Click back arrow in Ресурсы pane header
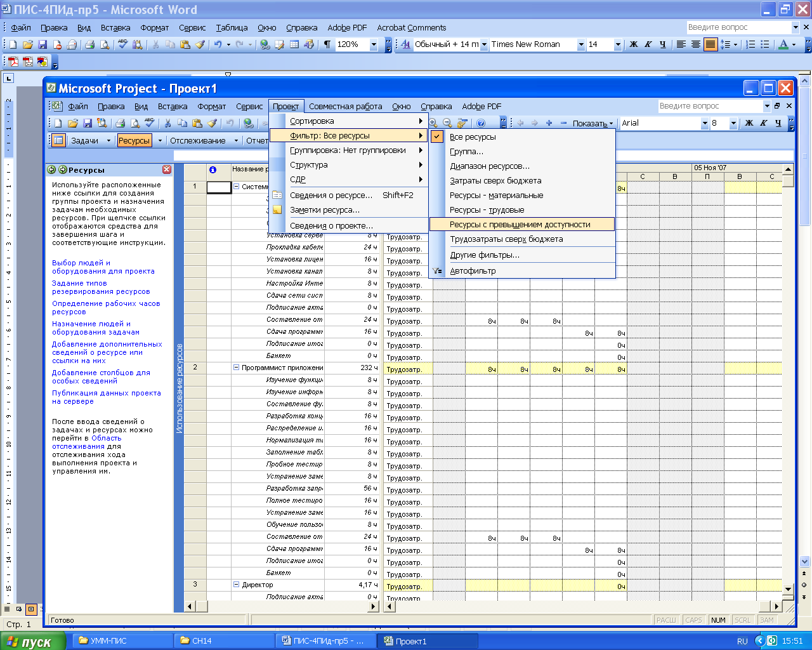Image resolution: width=812 pixels, height=650 pixels. [52, 170]
